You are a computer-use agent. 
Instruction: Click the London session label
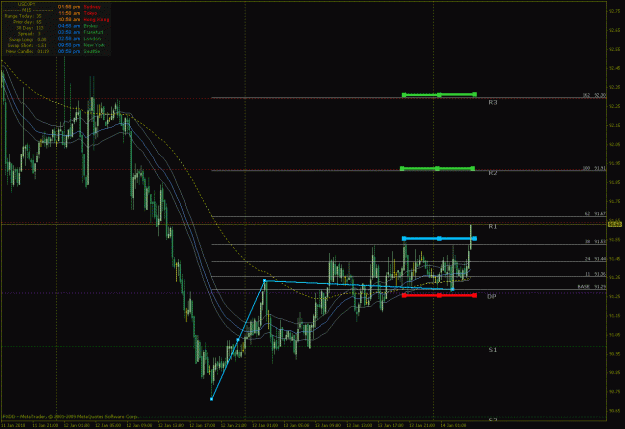point(92,39)
